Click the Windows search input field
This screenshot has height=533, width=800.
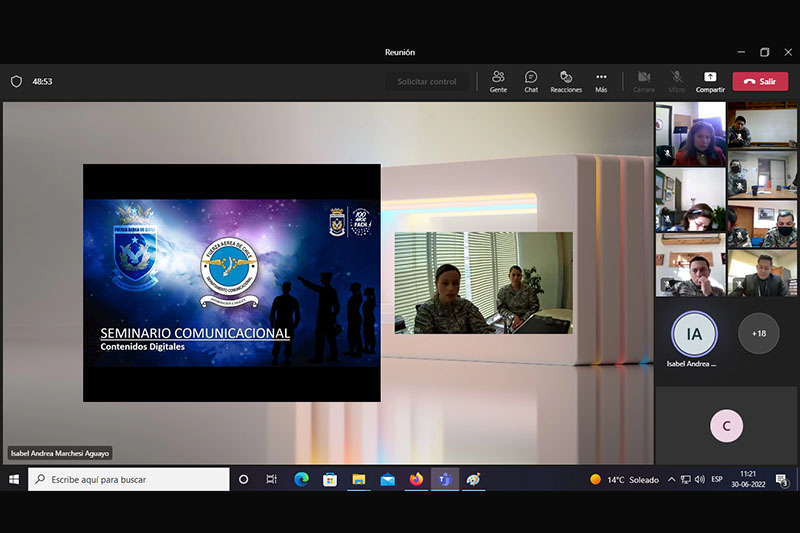point(129,479)
